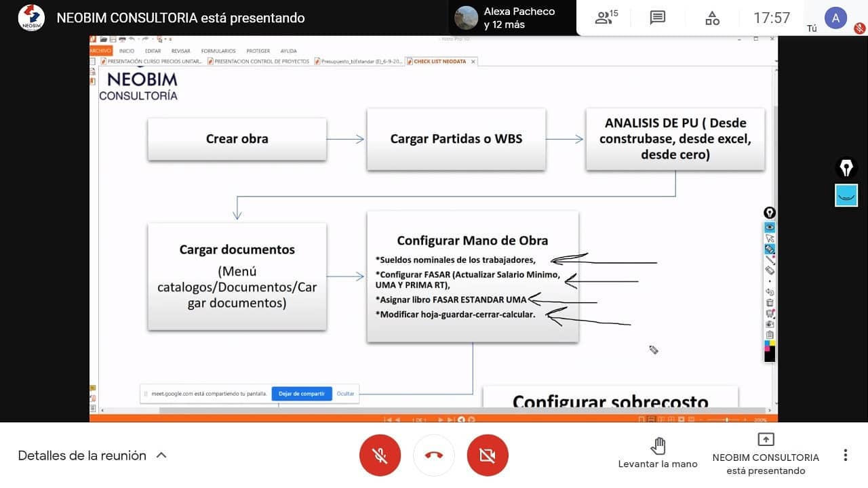Image resolution: width=868 pixels, height=488 pixels.
Task: Click the Asignar libro FASAR ESTANDAR UMA line
Action: (x=450, y=299)
